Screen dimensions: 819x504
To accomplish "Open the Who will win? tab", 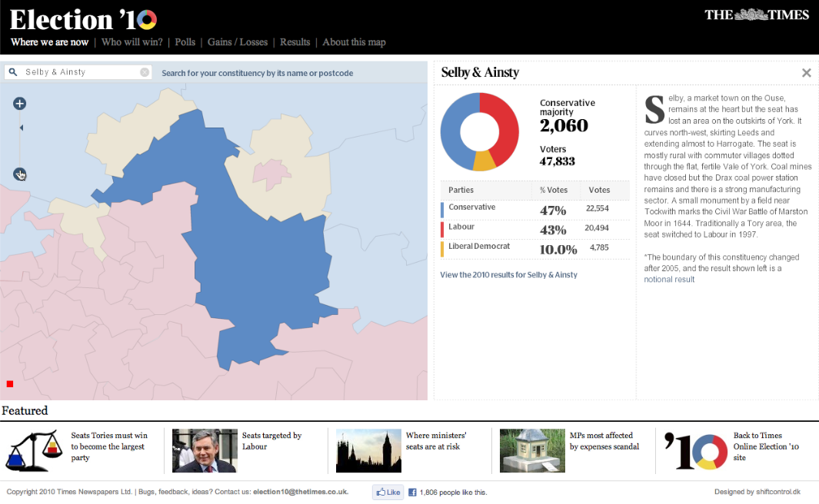I will click(132, 42).
